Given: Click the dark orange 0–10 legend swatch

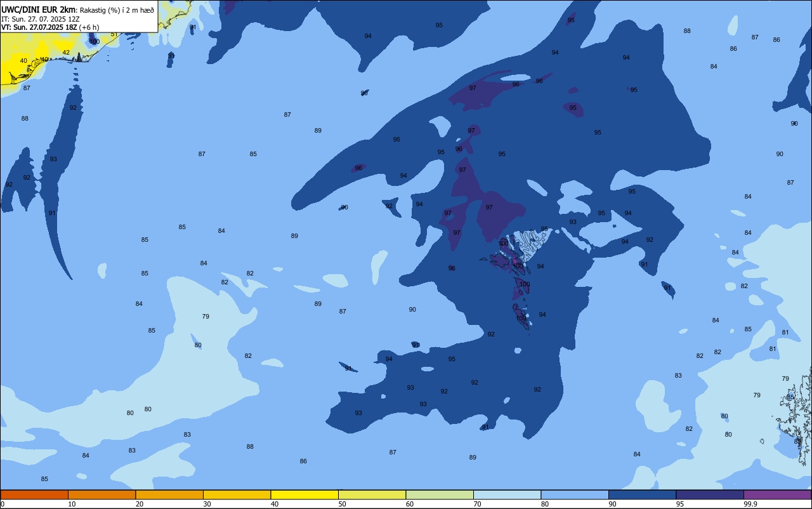Looking at the screenshot, I should (x=34, y=494).
